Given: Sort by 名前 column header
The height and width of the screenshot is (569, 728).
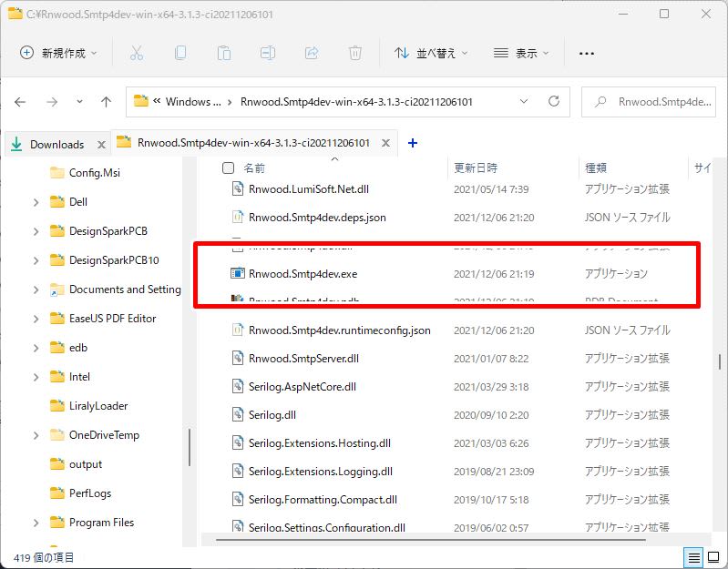Looking at the screenshot, I should pos(254,168).
